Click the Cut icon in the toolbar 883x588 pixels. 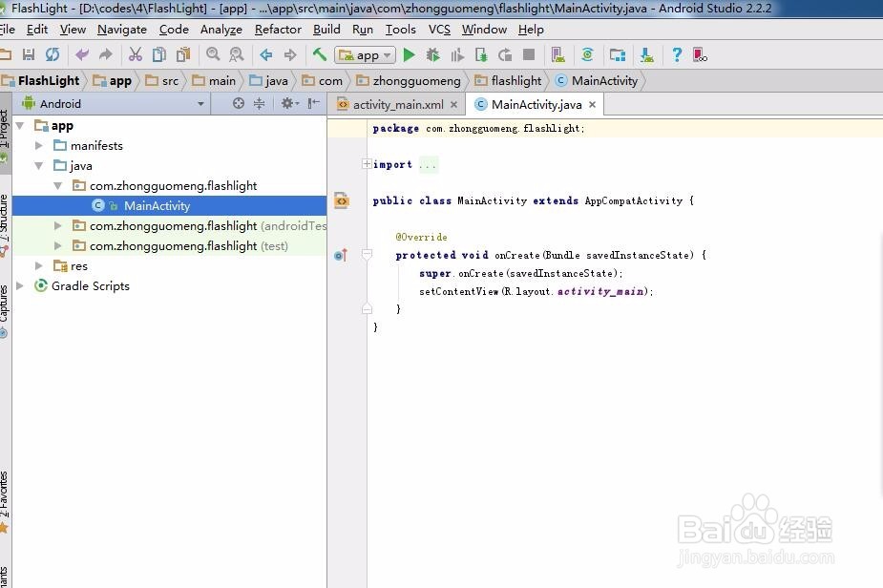tap(134, 54)
